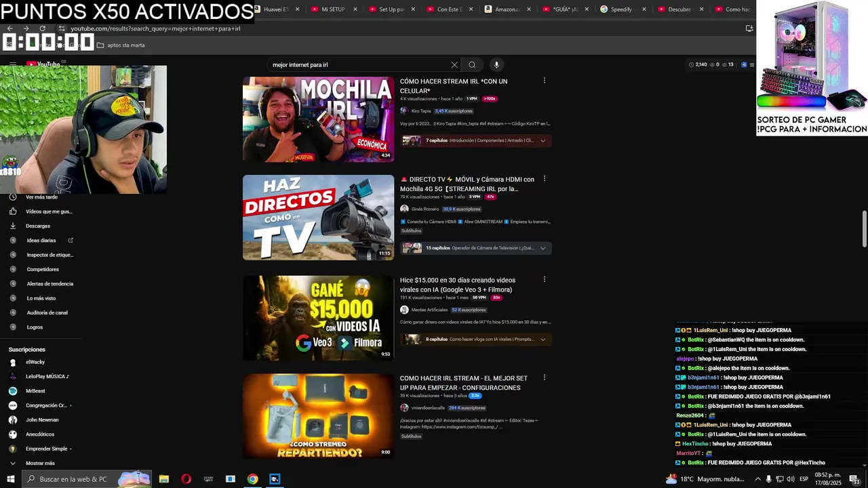This screenshot has width=868, height=488.
Task: Open Ideas diarias tool
Action: pos(41,241)
